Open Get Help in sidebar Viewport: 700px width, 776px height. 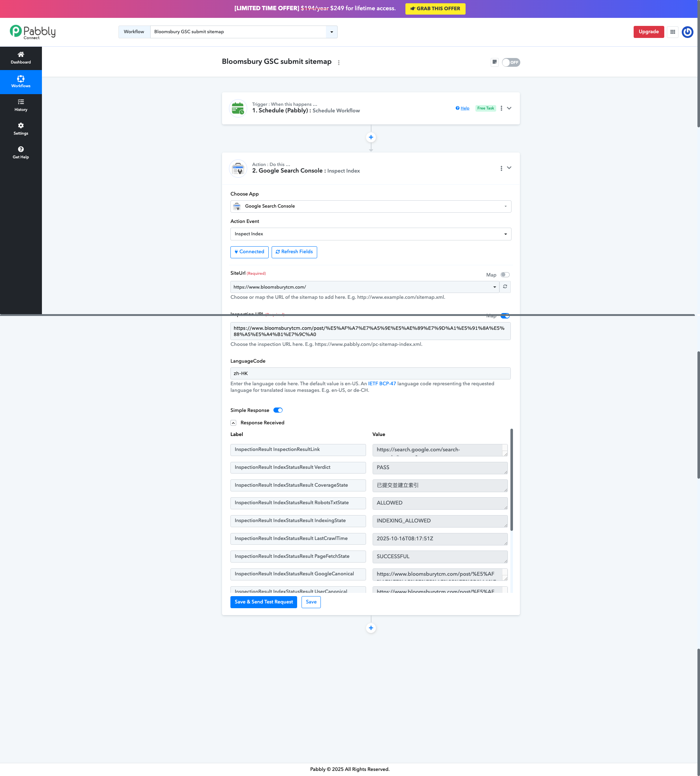pos(21,153)
